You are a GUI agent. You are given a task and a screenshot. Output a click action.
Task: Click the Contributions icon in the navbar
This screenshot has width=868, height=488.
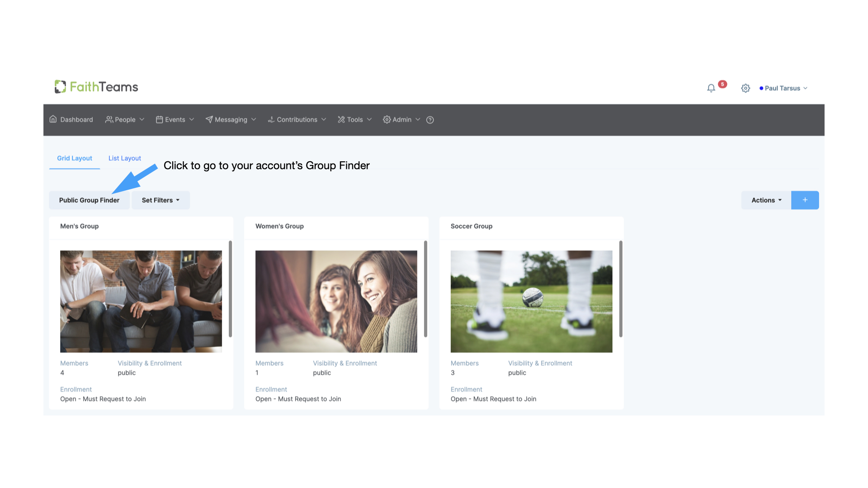(271, 119)
